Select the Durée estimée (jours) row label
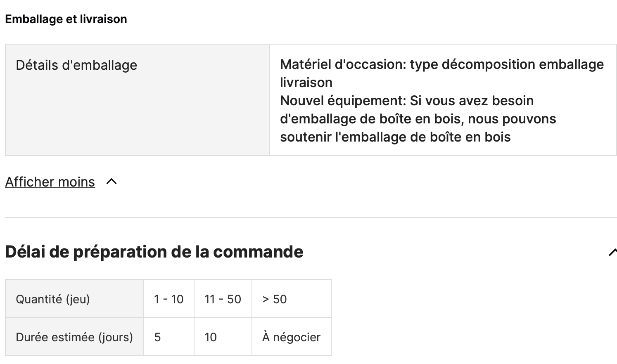The height and width of the screenshot is (364, 617). [74, 337]
